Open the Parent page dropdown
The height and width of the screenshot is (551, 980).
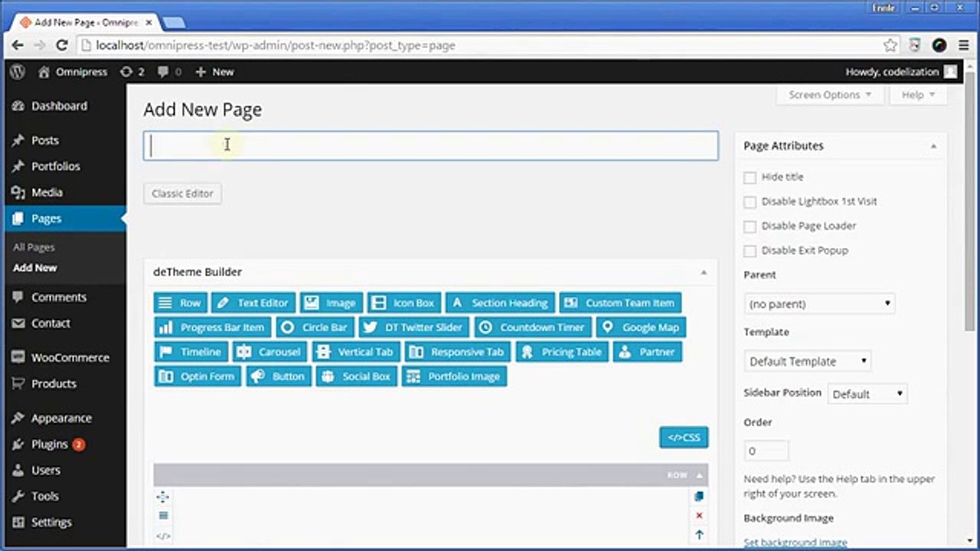pyautogui.click(x=819, y=304)
